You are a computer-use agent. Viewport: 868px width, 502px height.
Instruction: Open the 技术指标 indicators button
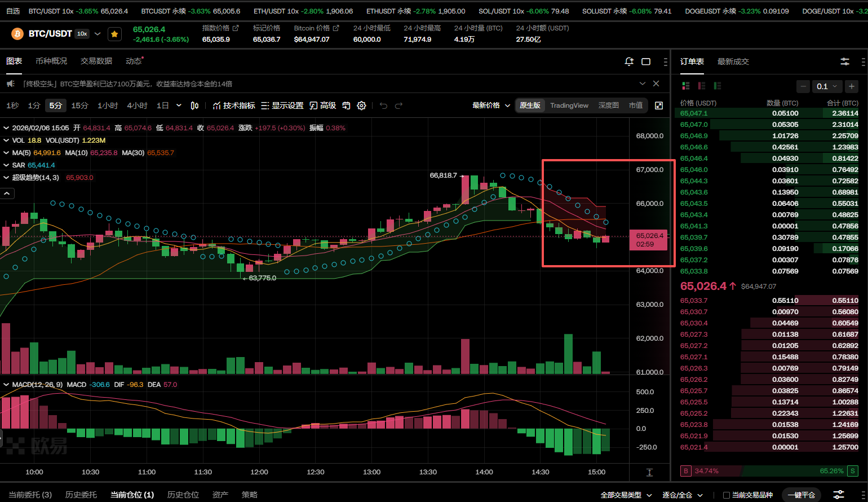tap(234, 105)
